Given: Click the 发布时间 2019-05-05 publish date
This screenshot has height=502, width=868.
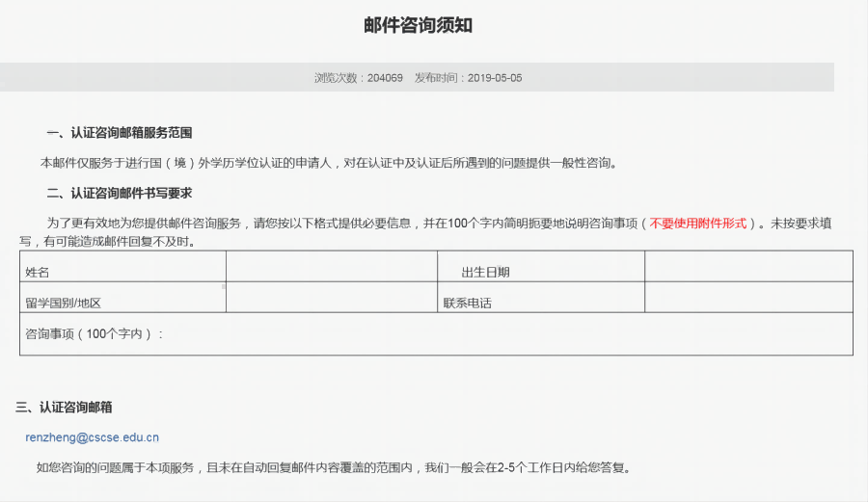Looking at the screenshot, I should coord(468,78).
